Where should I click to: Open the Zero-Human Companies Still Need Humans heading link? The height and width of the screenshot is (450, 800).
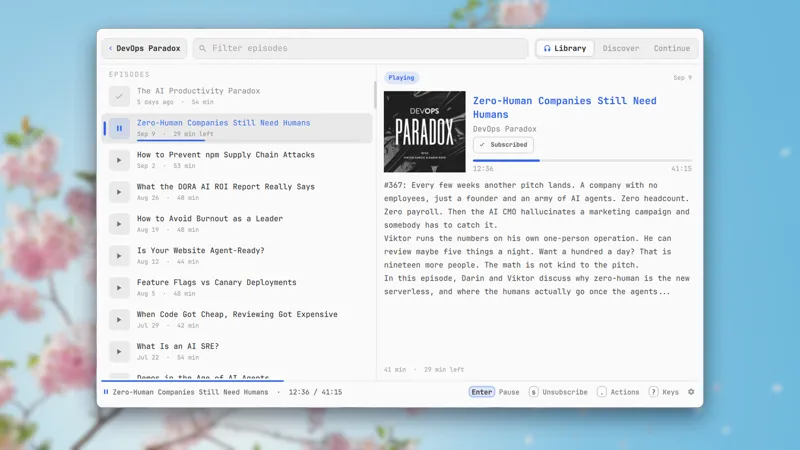click(x=564, y=108)
